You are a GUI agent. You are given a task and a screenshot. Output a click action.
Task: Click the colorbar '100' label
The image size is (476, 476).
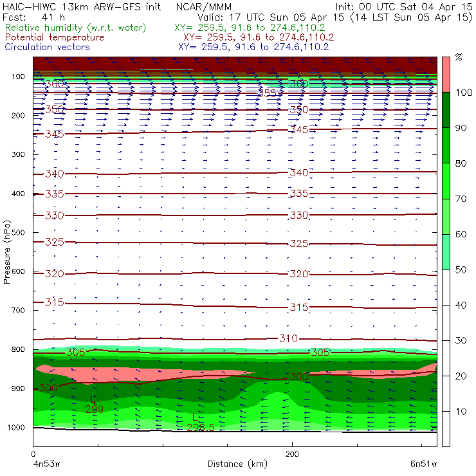pos(464,93)
